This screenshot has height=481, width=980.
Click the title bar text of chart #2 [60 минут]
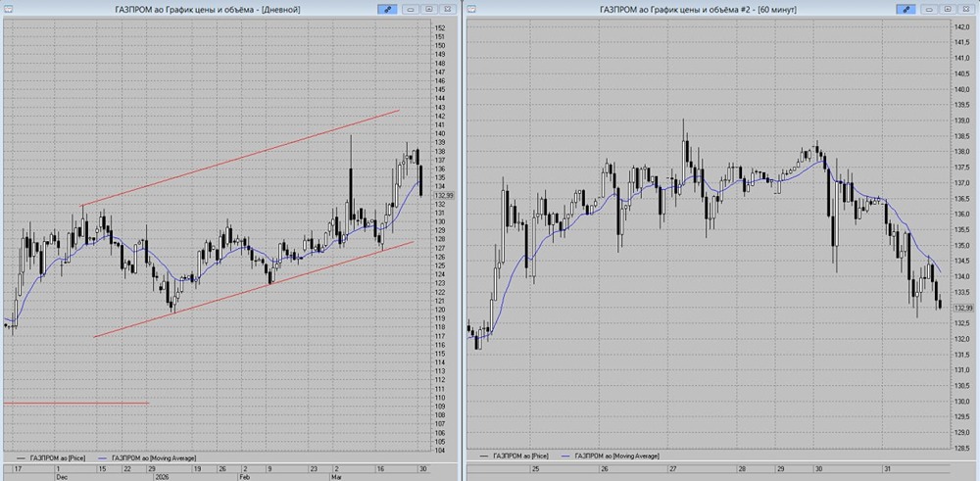coord(698,10)
